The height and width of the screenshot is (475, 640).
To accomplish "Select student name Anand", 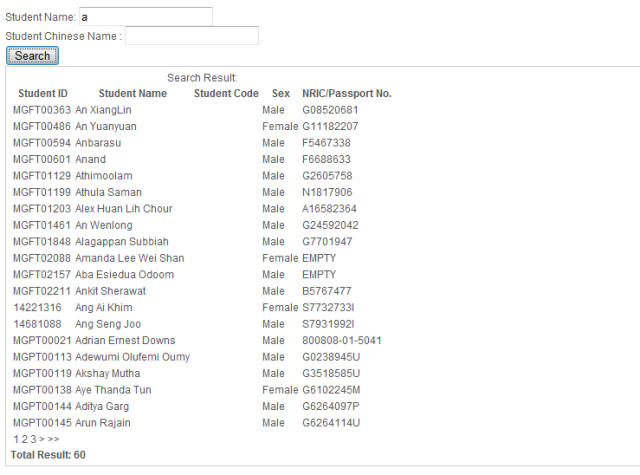I will pyautogui.click(x=90, y=159).
